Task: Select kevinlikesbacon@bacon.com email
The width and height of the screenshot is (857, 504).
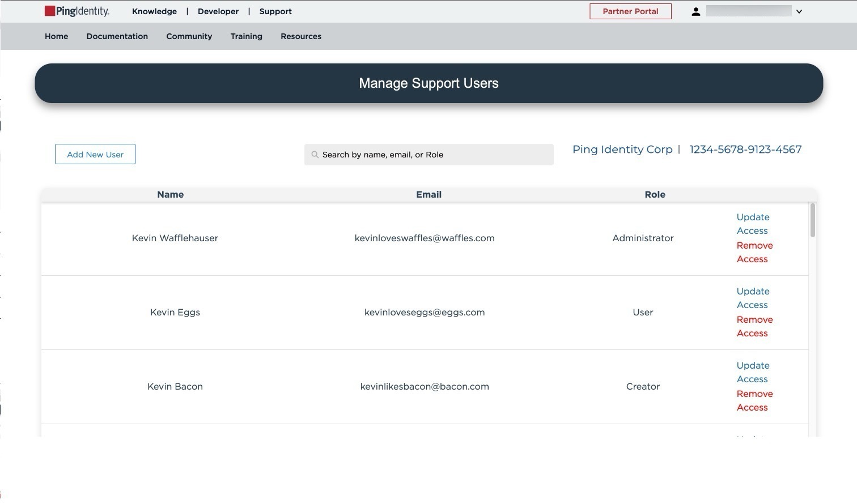Action: click(425, 386)
